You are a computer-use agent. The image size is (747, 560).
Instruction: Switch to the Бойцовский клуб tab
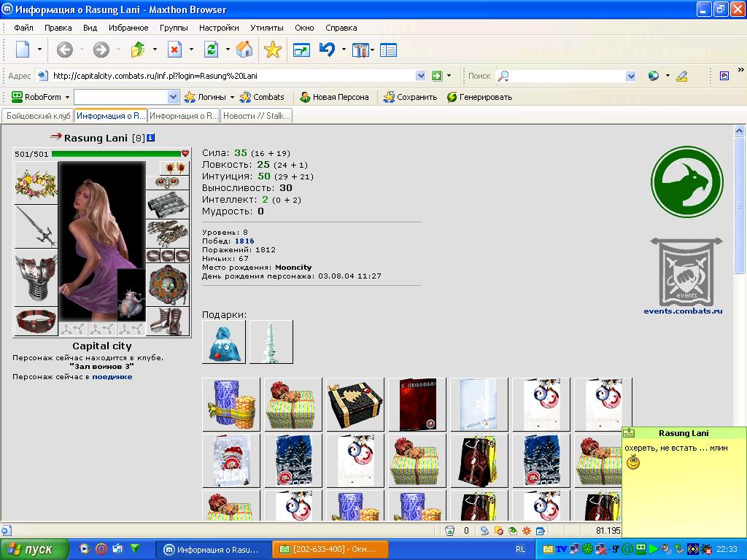[38, 116]
